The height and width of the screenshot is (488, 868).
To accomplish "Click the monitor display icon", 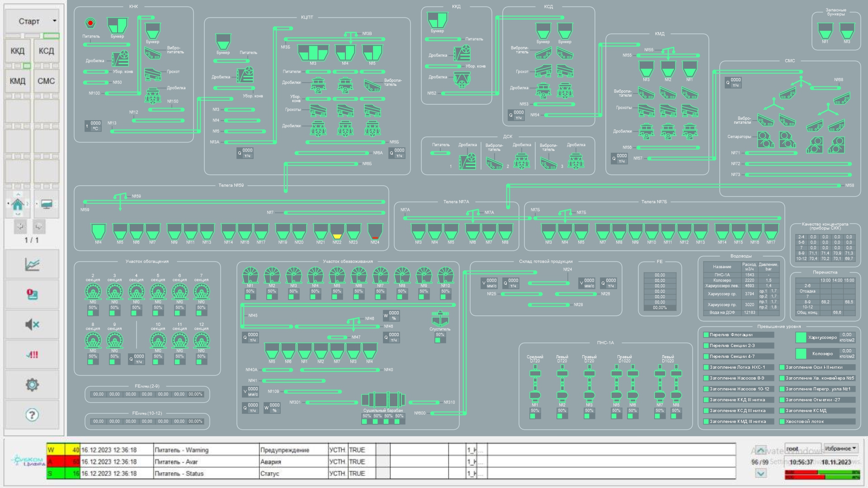I will pos(46,204).
